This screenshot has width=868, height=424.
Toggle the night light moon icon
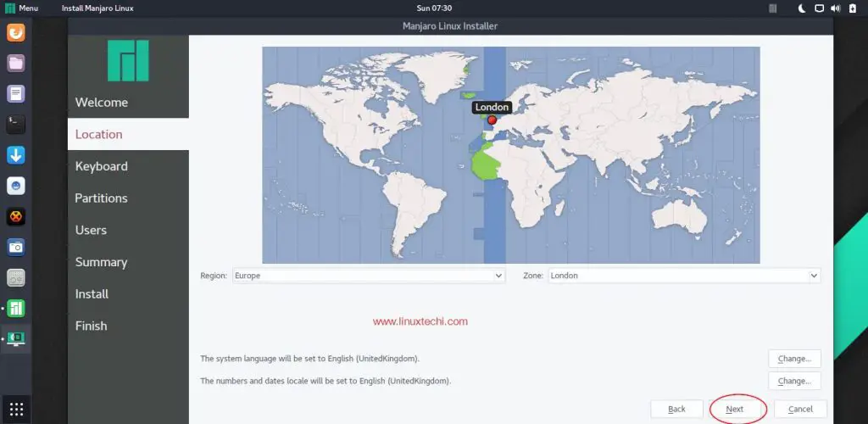coord(802,8)
